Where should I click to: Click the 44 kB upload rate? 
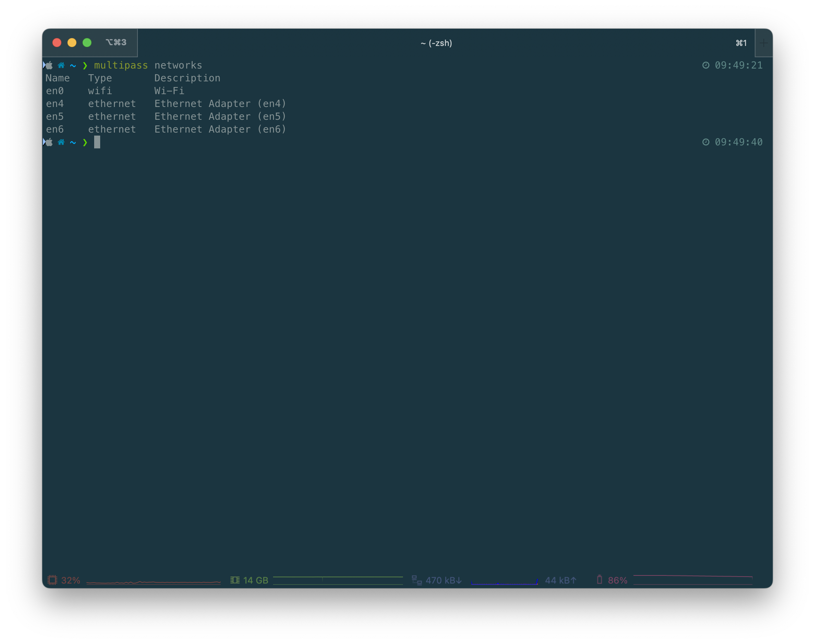pos(560,580)
